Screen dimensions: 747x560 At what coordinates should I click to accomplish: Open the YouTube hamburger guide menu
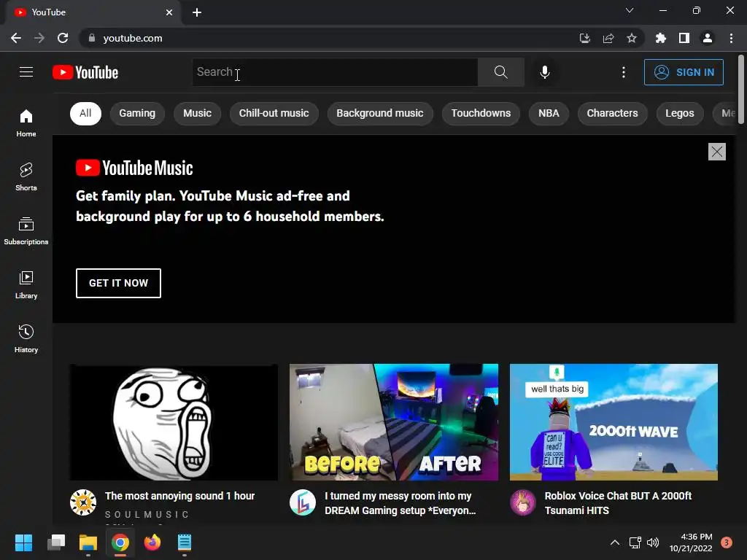(x=26, y=72)
